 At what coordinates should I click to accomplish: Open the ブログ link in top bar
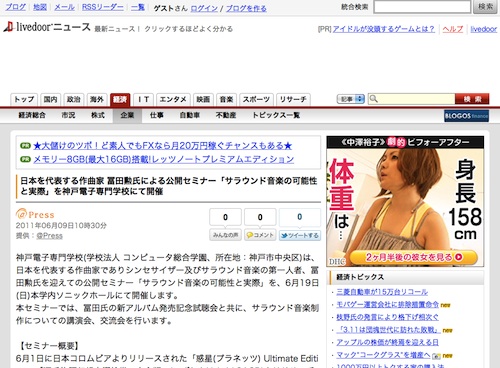click(16, 7)
